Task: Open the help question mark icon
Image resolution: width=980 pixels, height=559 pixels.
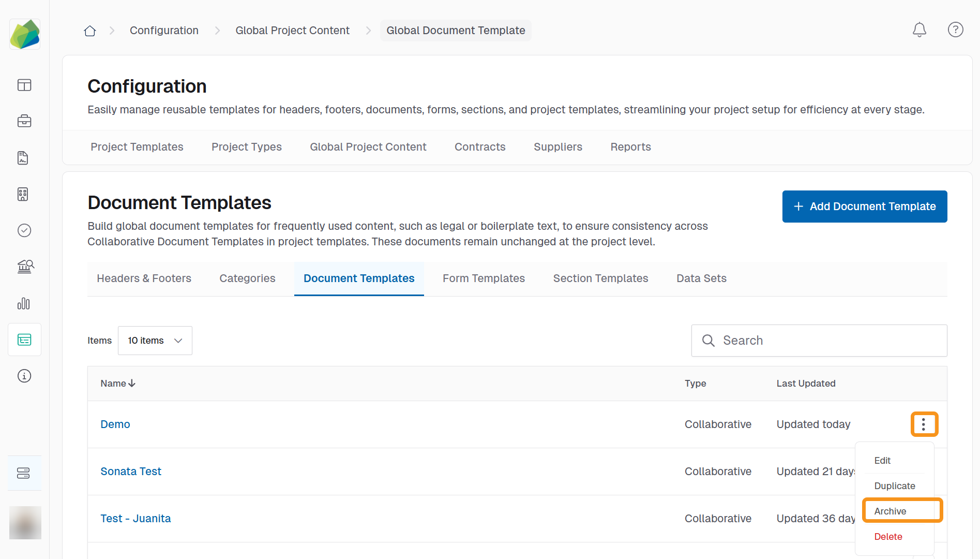Action: click(x=955, y=30)
